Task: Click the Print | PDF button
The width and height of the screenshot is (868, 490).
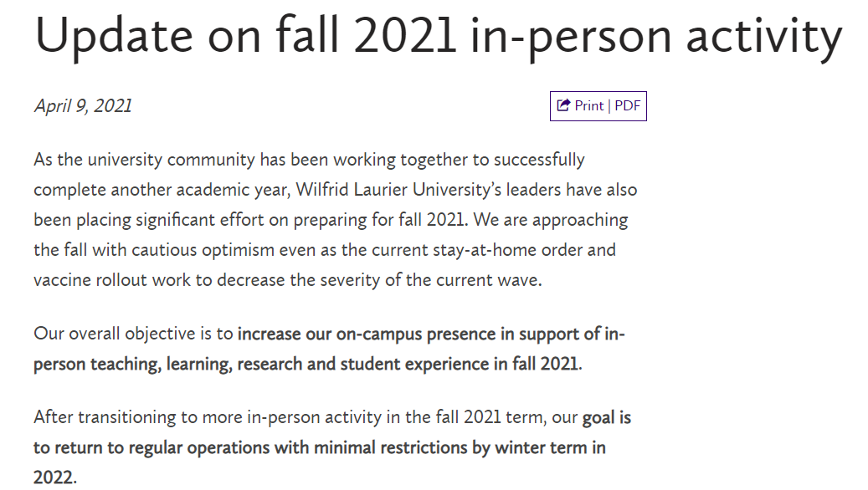Action: click(x=598, y=106)
